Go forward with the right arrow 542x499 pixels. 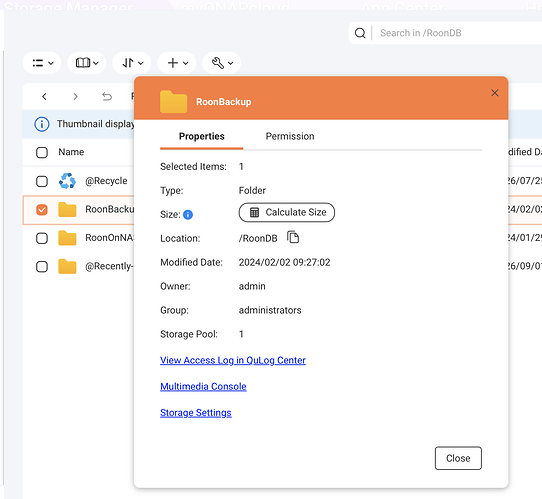point(75,96)
